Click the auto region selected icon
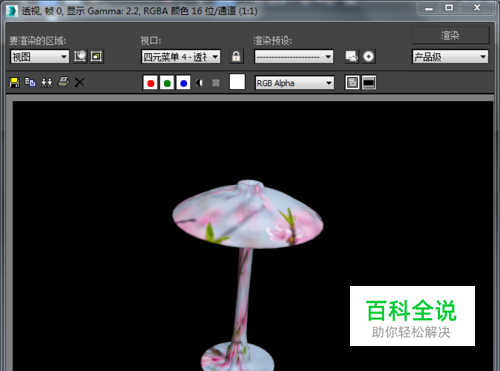The height and width of the screenshot is (371, 500). pos(97,56)
